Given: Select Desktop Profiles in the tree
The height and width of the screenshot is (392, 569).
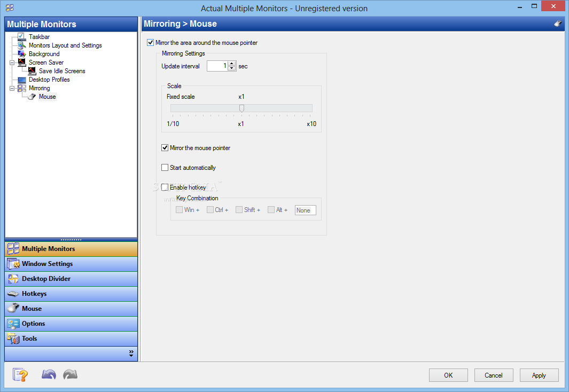Looking at the screenshot, I should pos(49,80).
